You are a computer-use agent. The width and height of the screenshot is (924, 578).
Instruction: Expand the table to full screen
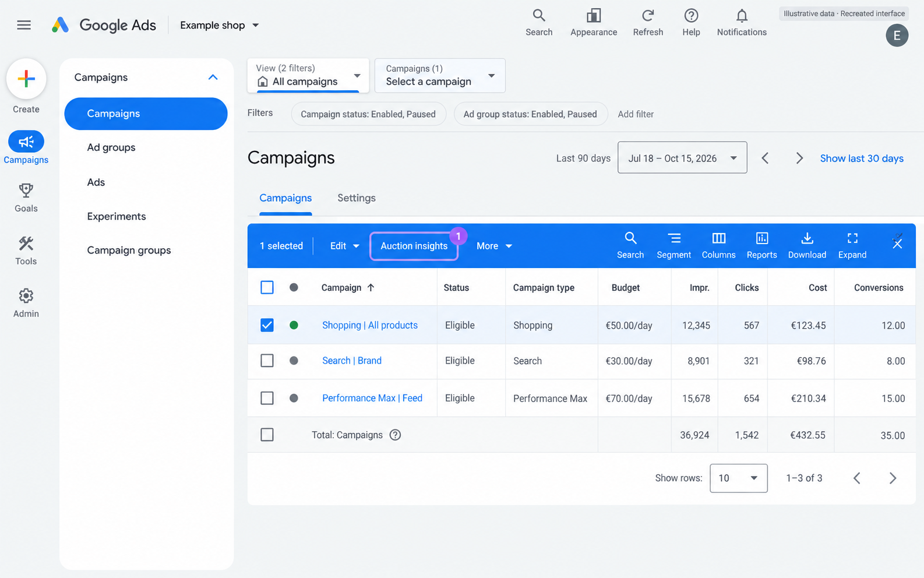pos(852,245)
